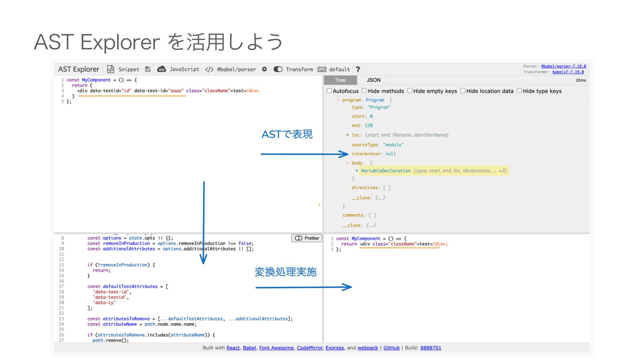Click 'path.remove();' in transformer code
Viewport: 644px width, 362px height.
coord(111,340)
